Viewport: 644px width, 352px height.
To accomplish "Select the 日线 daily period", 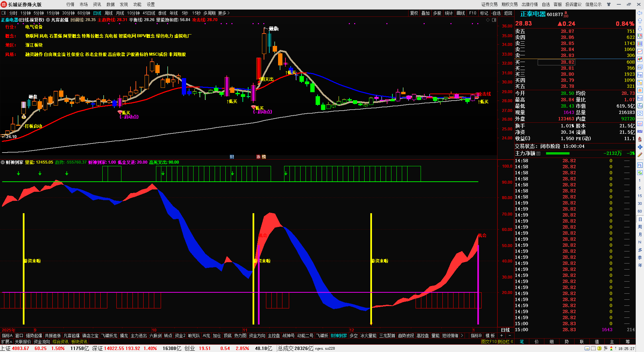I will pos(97,13).
